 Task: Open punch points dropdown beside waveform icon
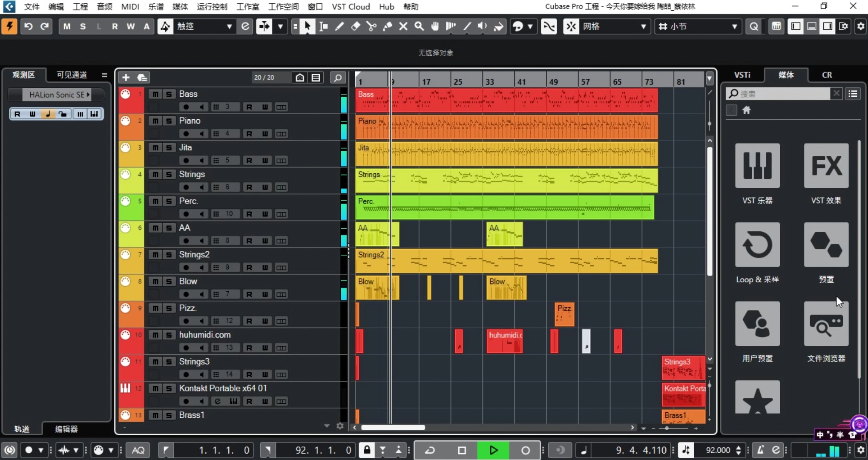click(76, 450)
